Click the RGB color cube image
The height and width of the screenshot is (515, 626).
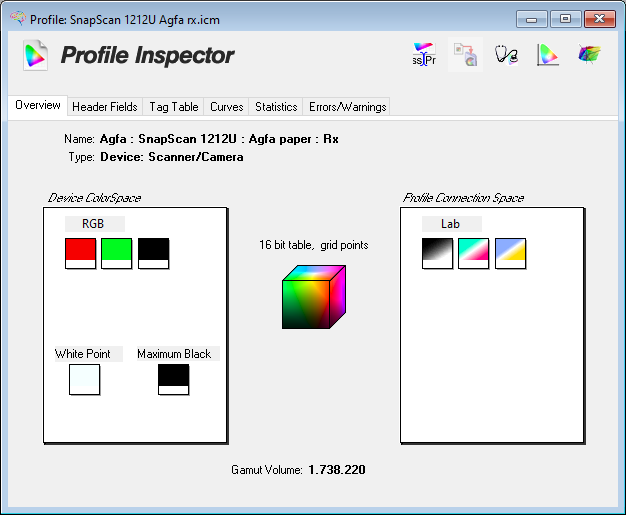[x=314, y=297]
